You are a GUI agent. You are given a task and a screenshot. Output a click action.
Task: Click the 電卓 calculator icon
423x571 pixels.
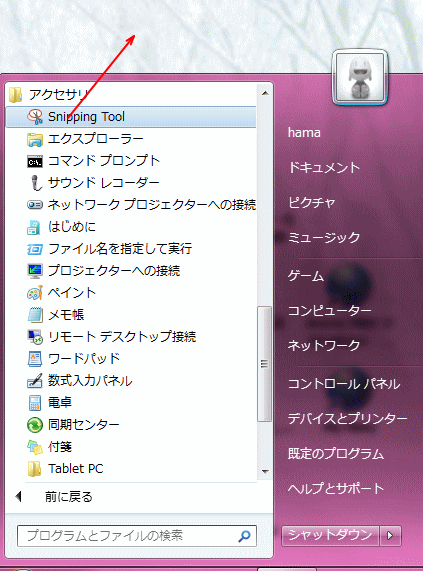pyautogui.click(x=35, y=403)
